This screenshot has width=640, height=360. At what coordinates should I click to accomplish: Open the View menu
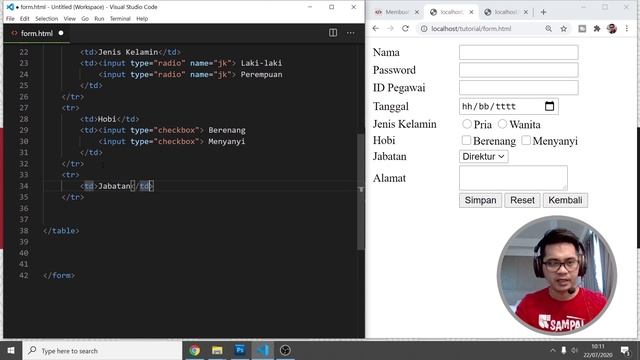pos(69,19)
